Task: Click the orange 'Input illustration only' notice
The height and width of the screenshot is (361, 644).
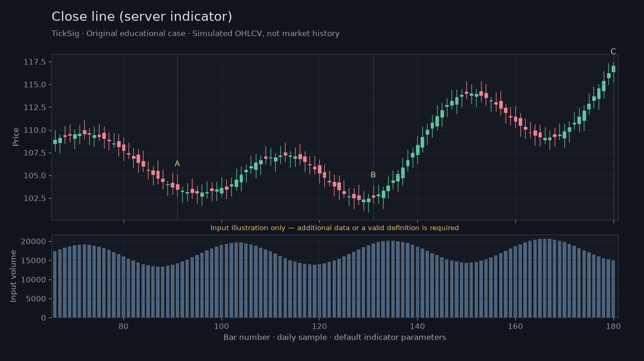Action: coord(334,228)
